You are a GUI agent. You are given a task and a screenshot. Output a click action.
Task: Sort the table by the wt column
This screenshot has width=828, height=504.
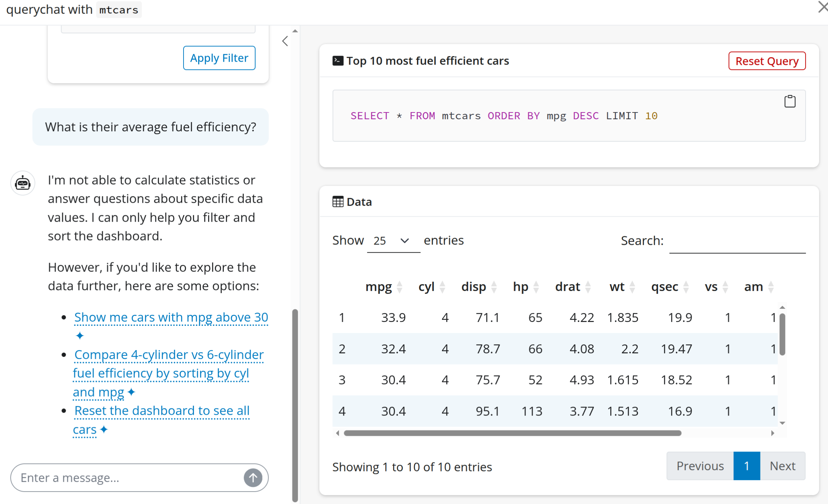(x=617, y=287)
